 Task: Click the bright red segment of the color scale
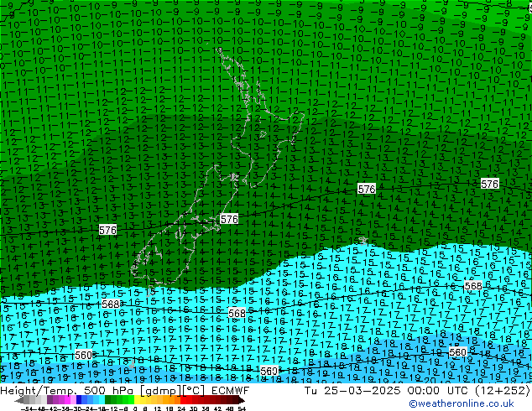[184, 400]
